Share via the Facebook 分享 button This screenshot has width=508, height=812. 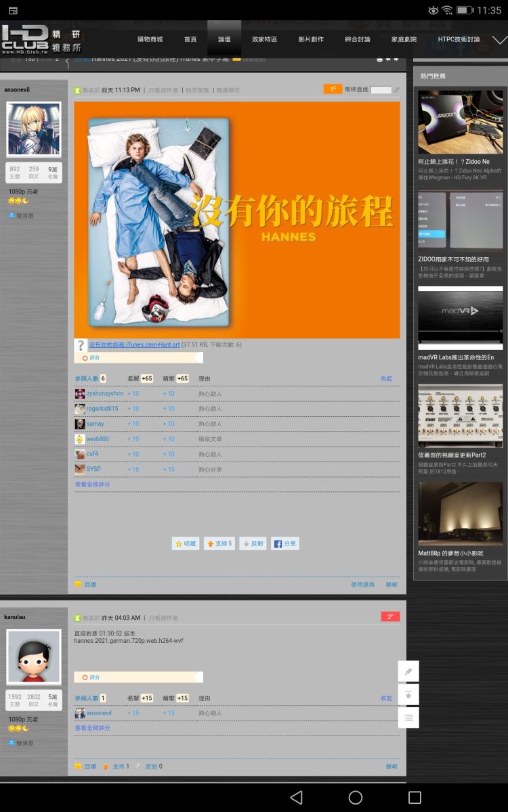coord(285,543)
